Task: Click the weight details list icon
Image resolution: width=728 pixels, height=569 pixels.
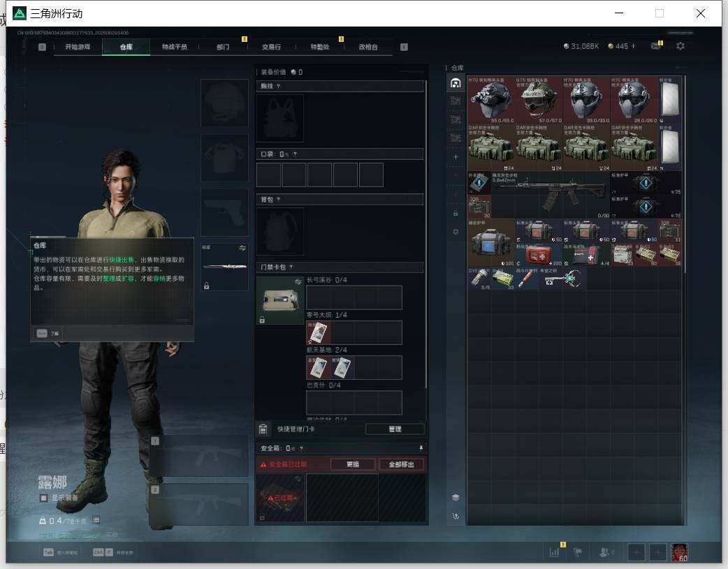Action: 96,520
